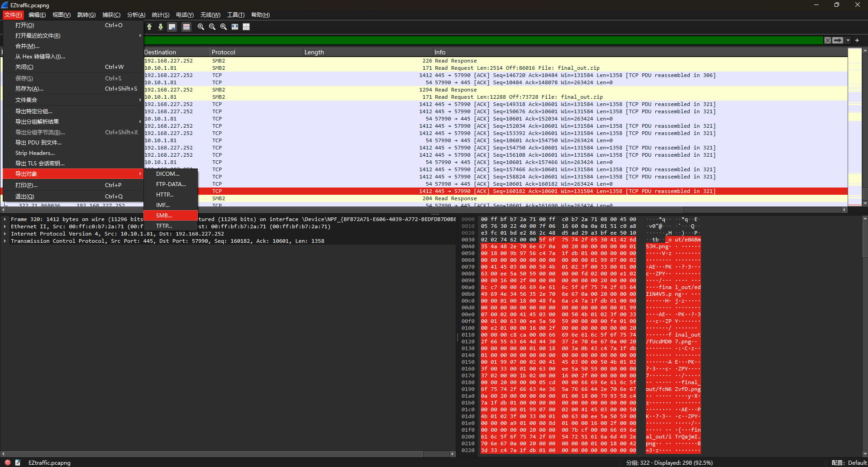
Task: Expand Transmission Control Protocol node
Action: pos(5,241)
